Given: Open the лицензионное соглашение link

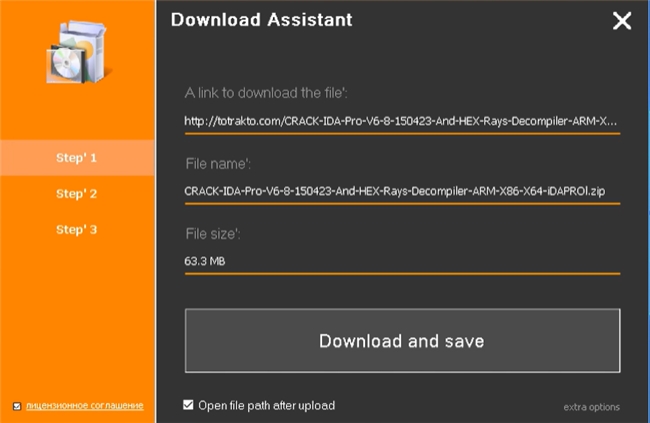Looking at the screenshot, I should point(84,406).
